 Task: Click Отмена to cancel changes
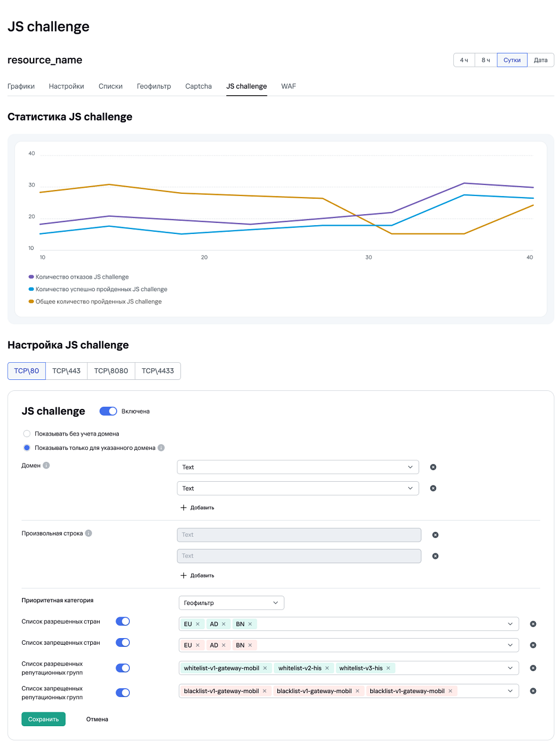coord(97,719)
